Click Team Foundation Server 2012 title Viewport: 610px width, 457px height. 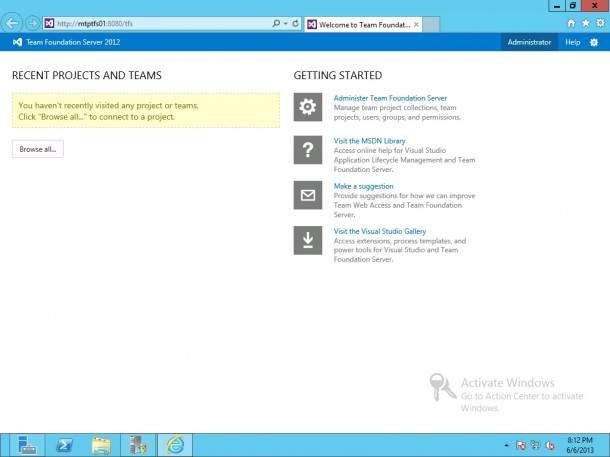pyautogui.click(x=73, y=42)
